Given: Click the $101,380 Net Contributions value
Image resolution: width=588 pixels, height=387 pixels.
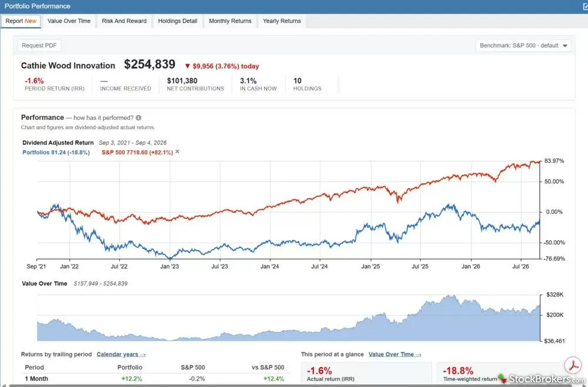Looking at the screenshot, I should coord(182,80).
